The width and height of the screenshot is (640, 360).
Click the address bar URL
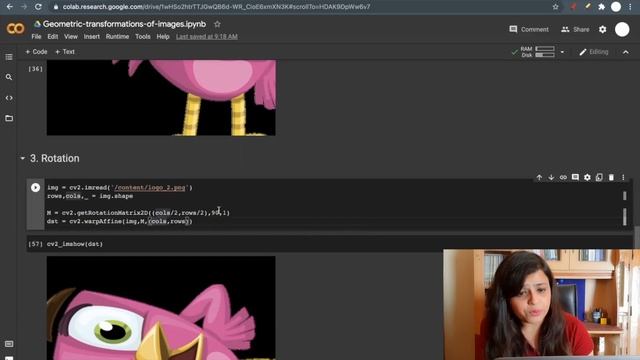click(216, 7)
